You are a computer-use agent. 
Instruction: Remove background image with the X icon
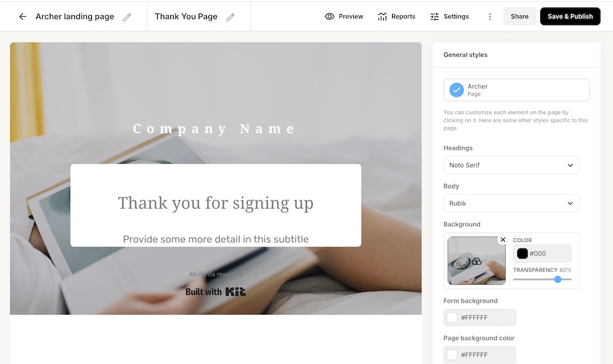(503, 239)
